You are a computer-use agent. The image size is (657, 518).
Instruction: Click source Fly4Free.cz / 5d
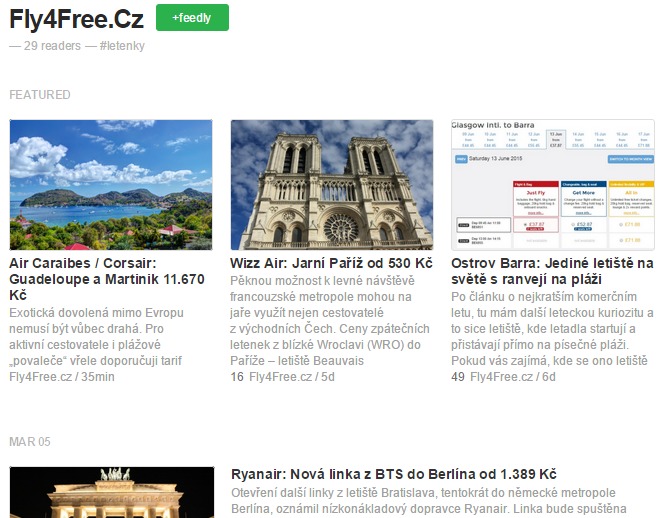[292, 377]
